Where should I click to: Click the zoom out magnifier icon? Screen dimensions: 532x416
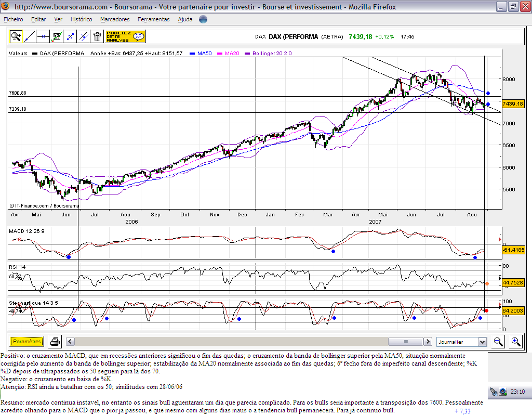click(498, 341)
